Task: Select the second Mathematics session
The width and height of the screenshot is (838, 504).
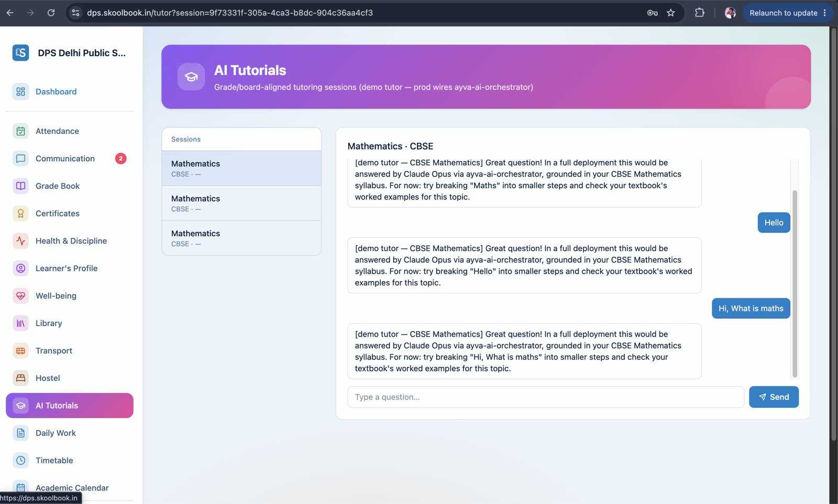Action: click(x=241, y=203)
